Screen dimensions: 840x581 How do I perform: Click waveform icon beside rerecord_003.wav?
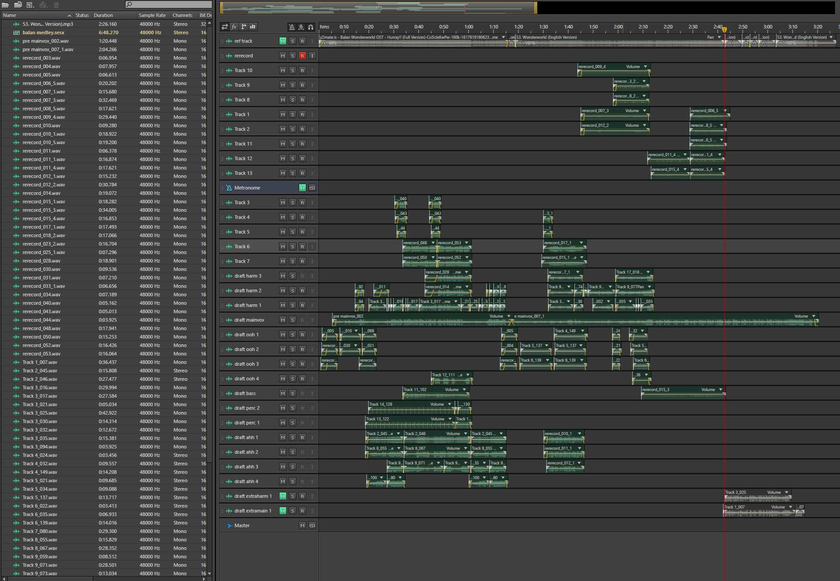pyautogui.click(x=16, y=58)
